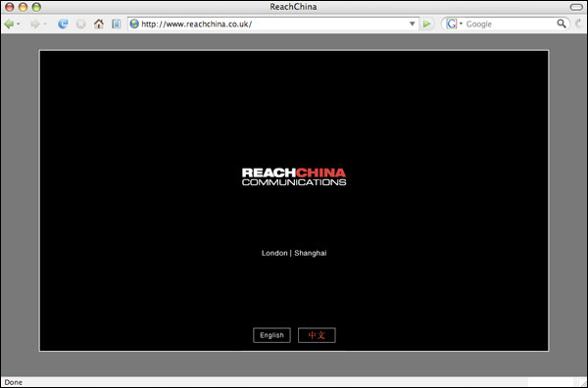Open the search engine chooser arrow
588x388 pixels.
coord(461,24)
